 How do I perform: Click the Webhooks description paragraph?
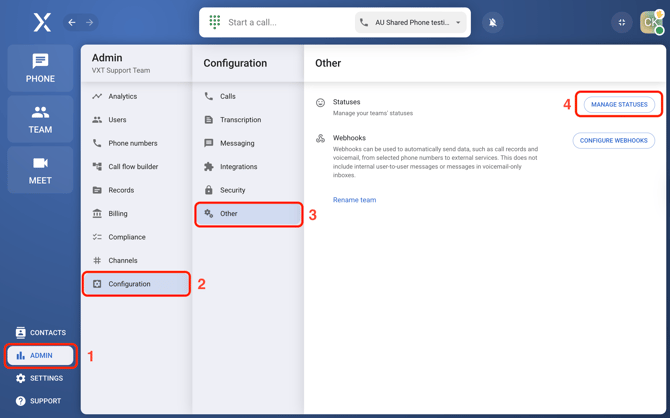435,162
